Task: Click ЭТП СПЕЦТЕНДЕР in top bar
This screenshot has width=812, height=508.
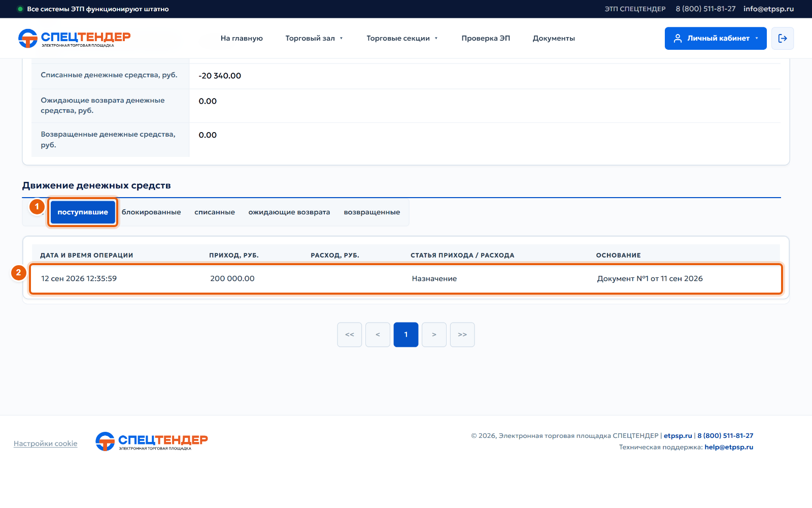Action: (635, 9)
